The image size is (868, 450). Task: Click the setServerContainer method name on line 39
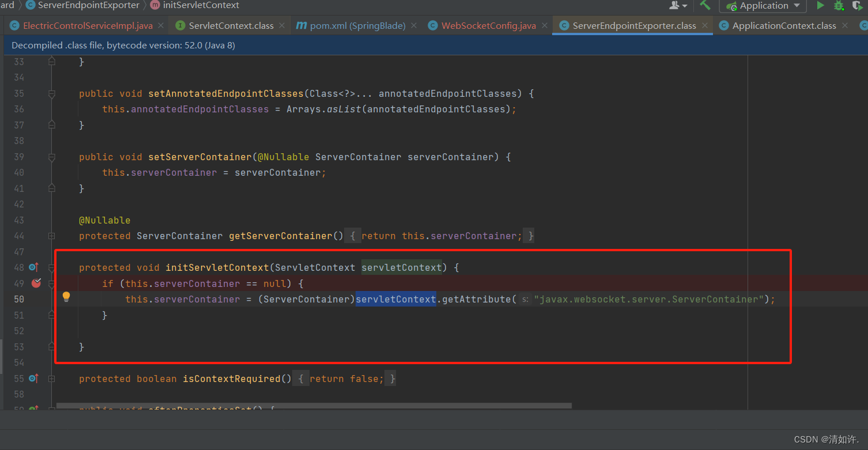pyautogui.click(x=200, y=157)
